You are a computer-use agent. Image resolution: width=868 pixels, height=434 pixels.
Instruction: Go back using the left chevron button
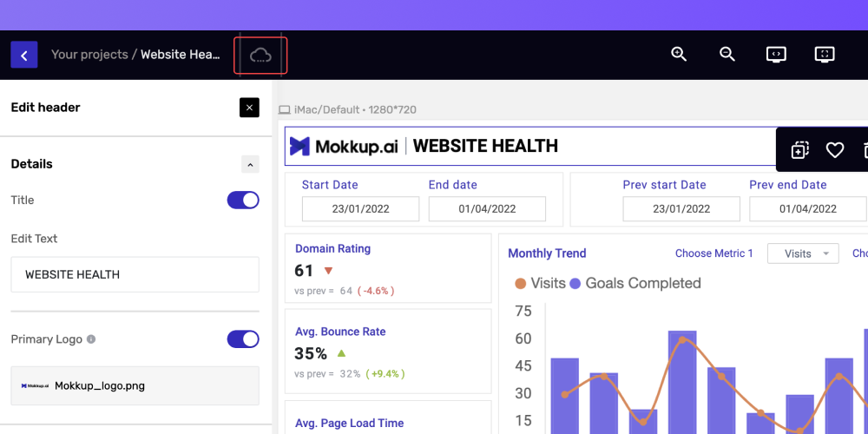pyautogui.click(x=23, y=55)
